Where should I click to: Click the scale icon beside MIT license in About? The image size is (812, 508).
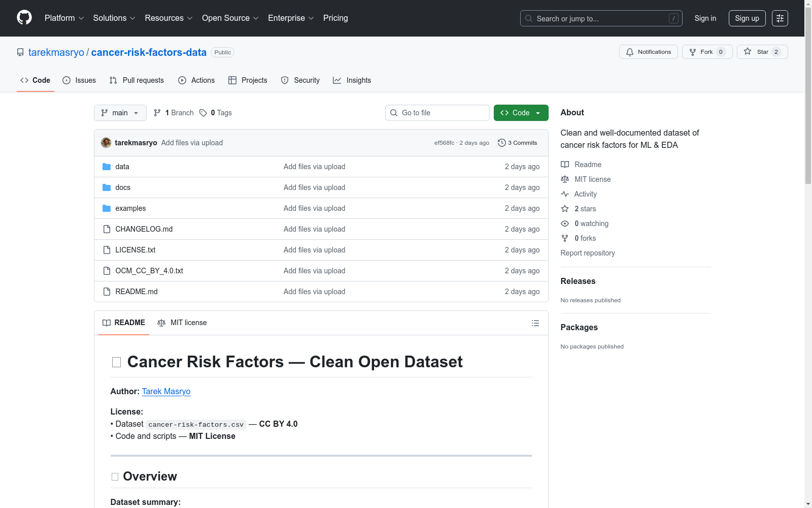pos(565,179)
